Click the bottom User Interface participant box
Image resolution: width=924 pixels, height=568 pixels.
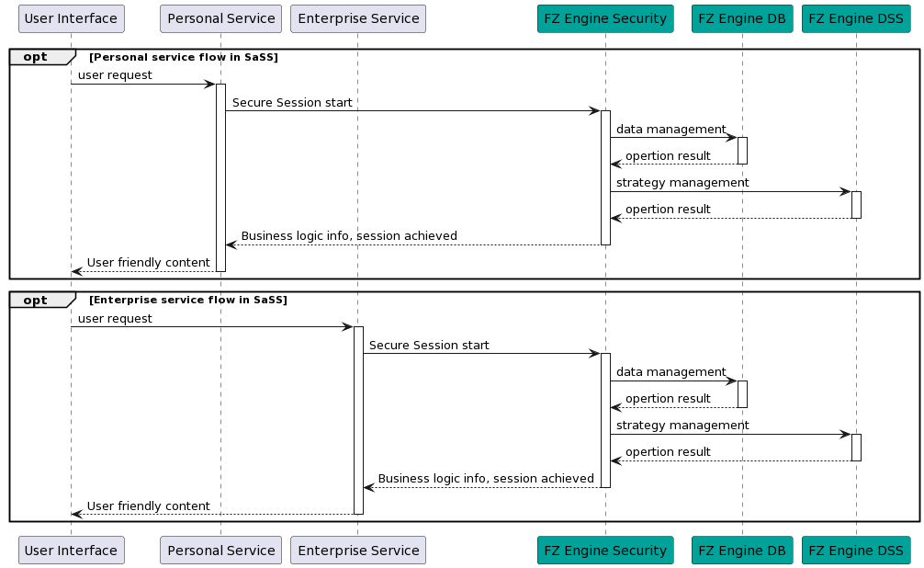click(71, 551)
